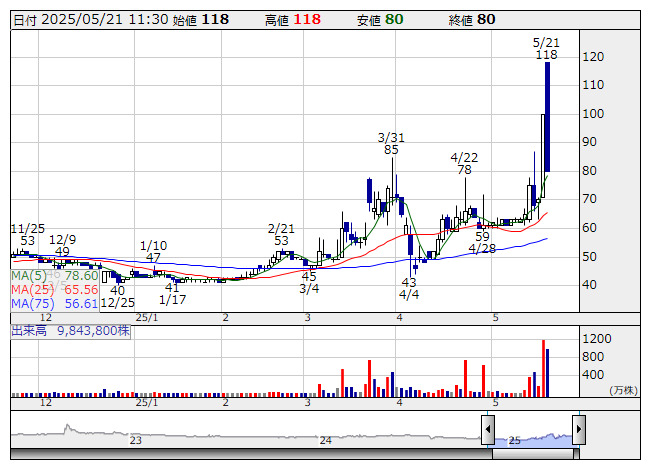This screenshot has height=470, width=653.
Task: Click the year 24 marker in overview
Action: click(x=326, y=440)
